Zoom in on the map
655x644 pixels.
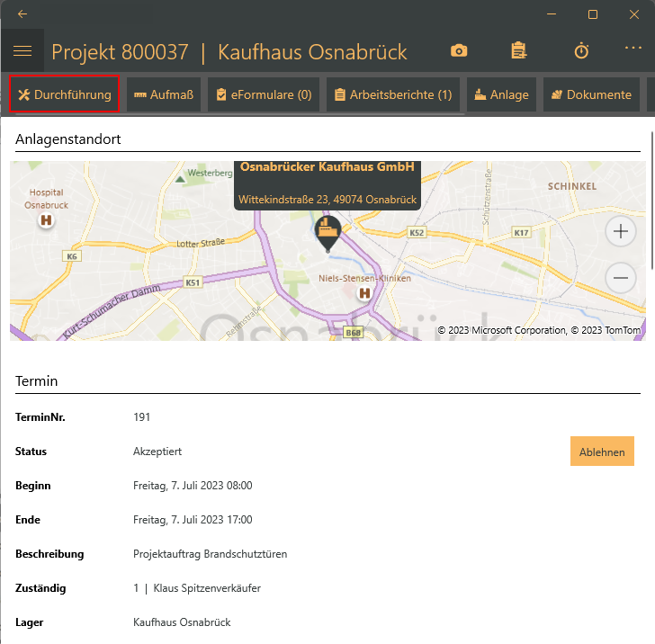[x=621, y=231]
